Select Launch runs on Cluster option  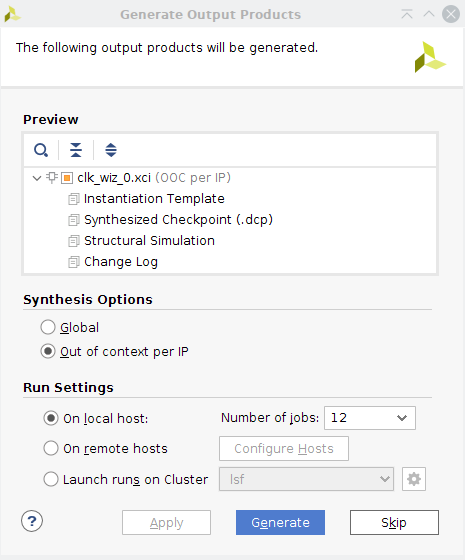(51, 479)
